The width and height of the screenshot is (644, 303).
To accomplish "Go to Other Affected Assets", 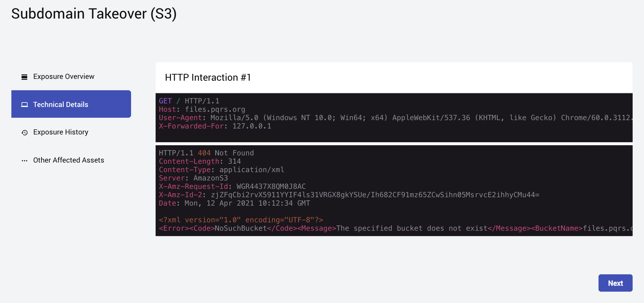I will click(69, 160).
